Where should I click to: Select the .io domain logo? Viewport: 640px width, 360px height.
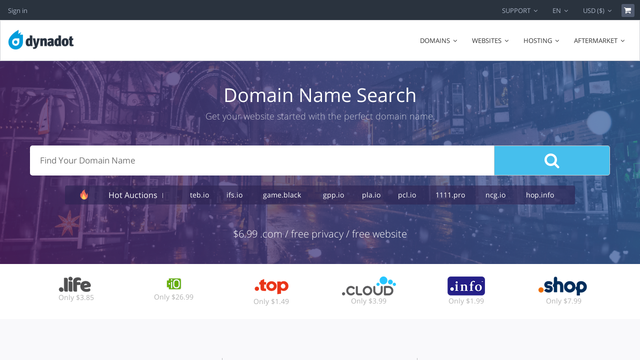(174, 284)
